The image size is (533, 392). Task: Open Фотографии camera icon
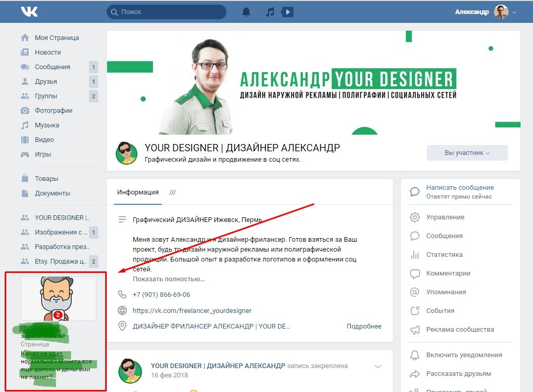point(25,111)
